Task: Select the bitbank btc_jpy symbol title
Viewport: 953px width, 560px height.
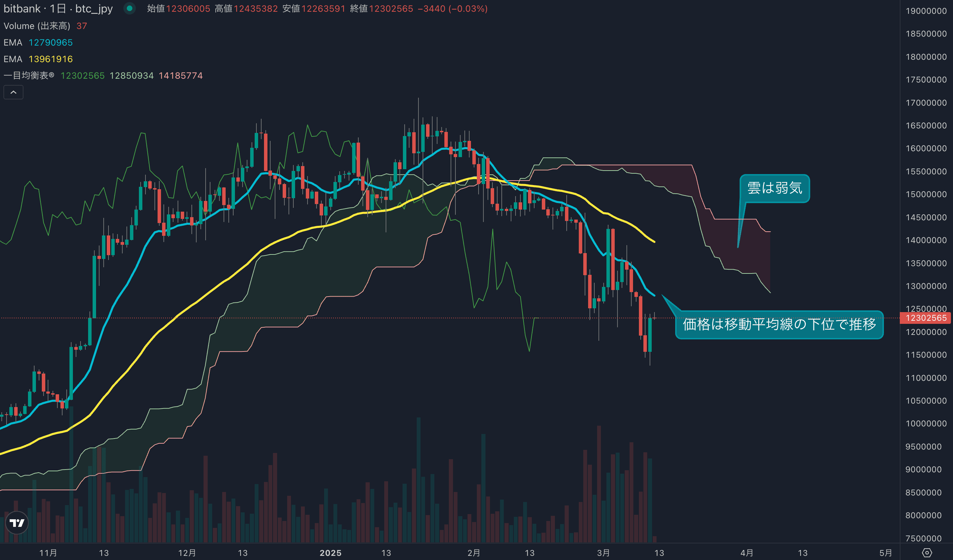Action: [58, 8]
